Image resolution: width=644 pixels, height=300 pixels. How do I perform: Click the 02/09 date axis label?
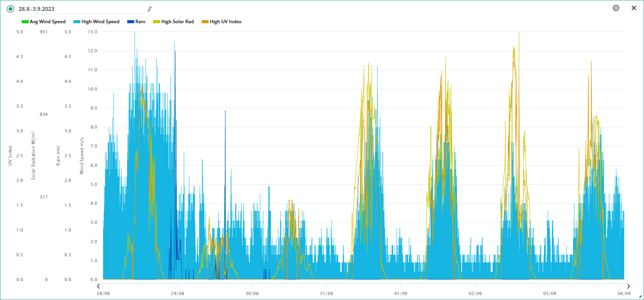[475, 293]
